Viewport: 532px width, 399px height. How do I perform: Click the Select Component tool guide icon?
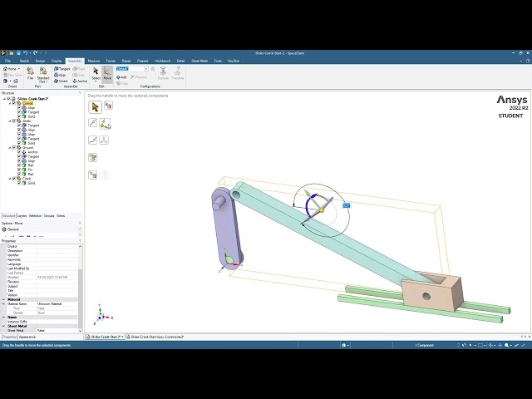click(x=108, y=106)
